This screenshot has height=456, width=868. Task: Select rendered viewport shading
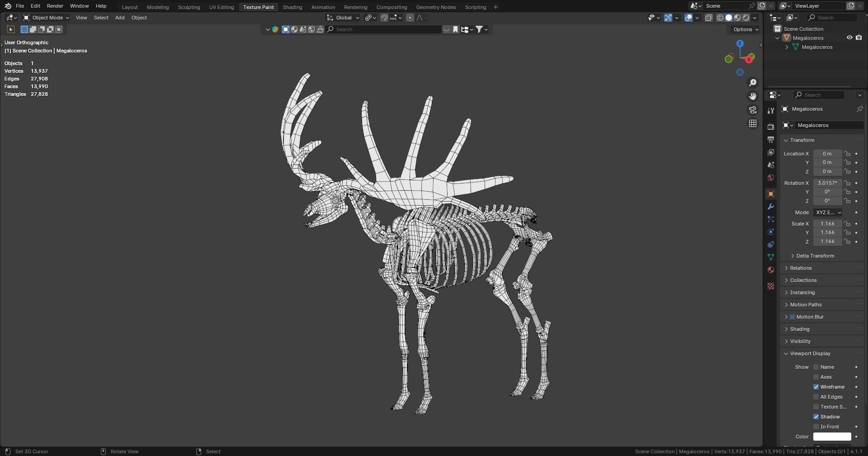(746, 18)
